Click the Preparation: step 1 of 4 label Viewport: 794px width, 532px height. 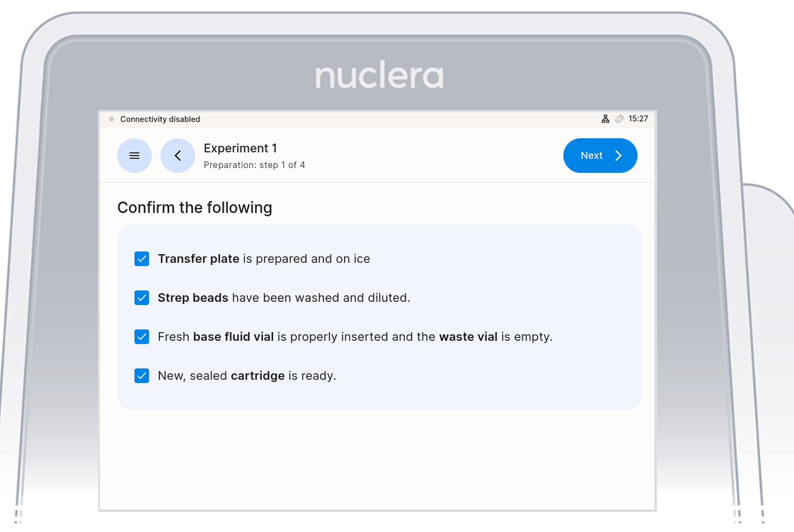pos(254,165)
